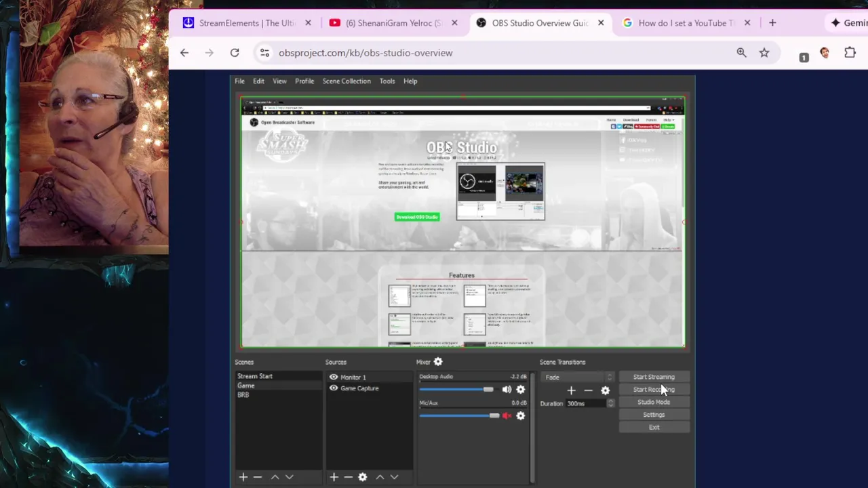
Task: Open the Edit menu in OBS
Action: 258,81
